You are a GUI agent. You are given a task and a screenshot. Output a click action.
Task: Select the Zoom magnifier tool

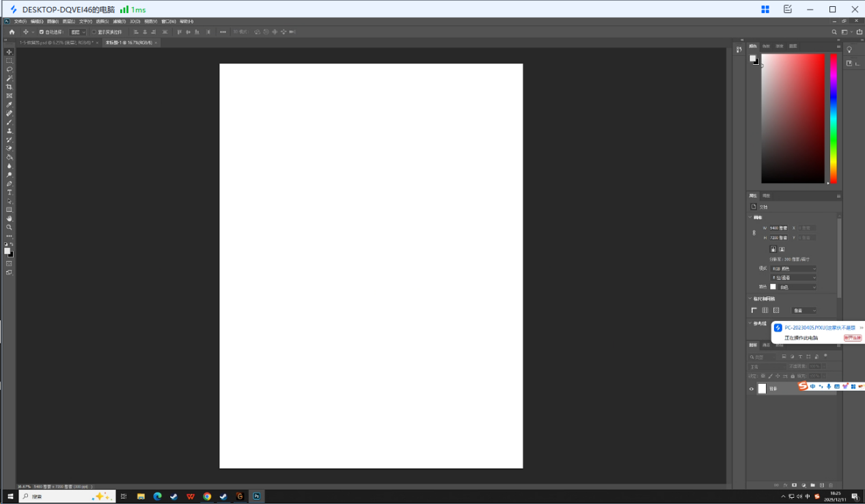10,227
